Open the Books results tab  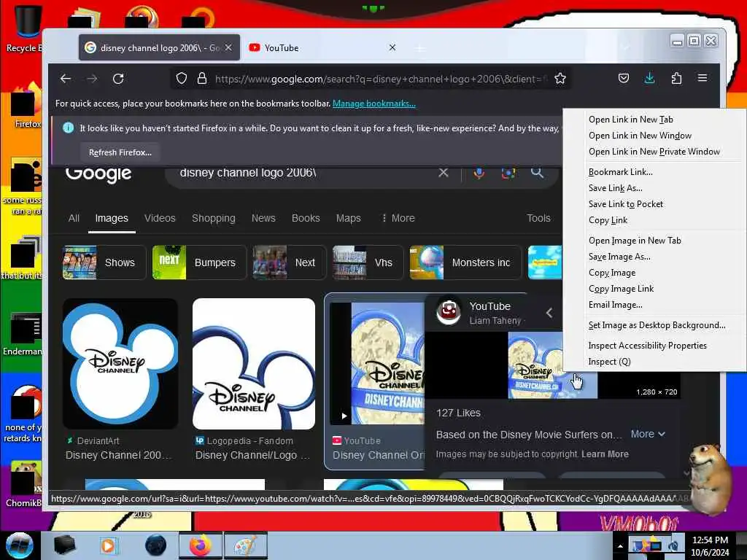click(x=306, y=218)
